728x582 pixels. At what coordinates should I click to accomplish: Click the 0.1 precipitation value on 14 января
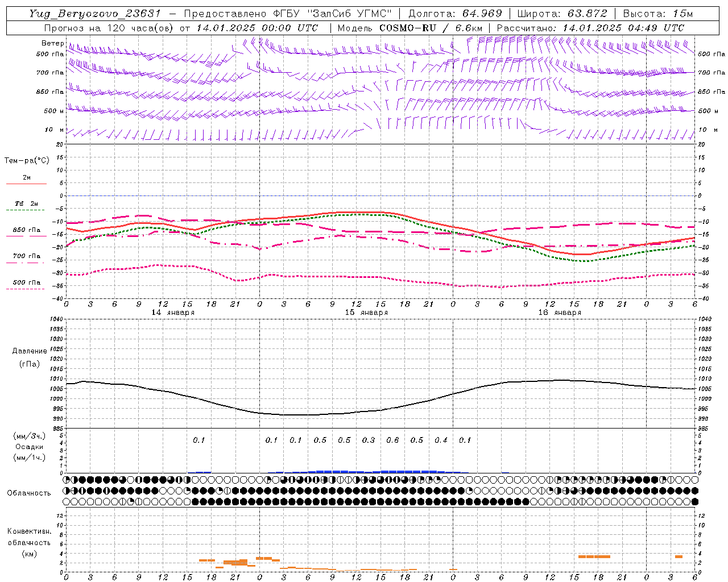pyautogui.click(x=198, y=440)
